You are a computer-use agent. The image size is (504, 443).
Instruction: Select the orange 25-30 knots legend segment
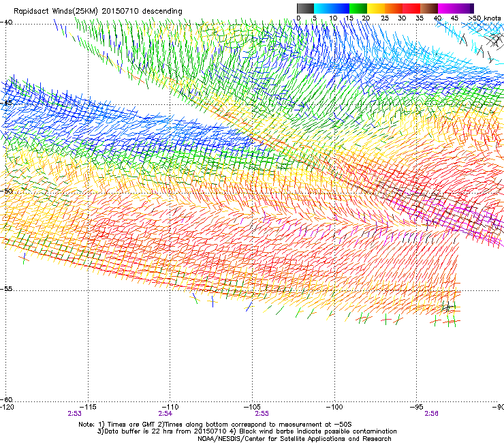pos(394,8)
